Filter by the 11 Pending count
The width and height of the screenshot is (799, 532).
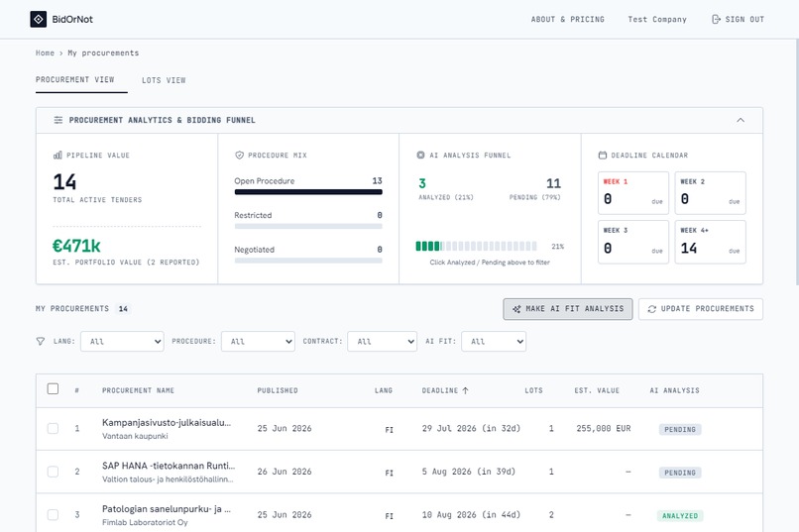click(553, 183)
